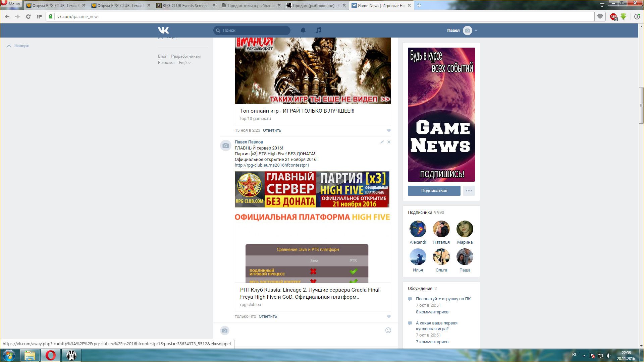The width and height of the screenshot is (644, 362).
Task: Open the VK music note icon
Action: [318, 30]
